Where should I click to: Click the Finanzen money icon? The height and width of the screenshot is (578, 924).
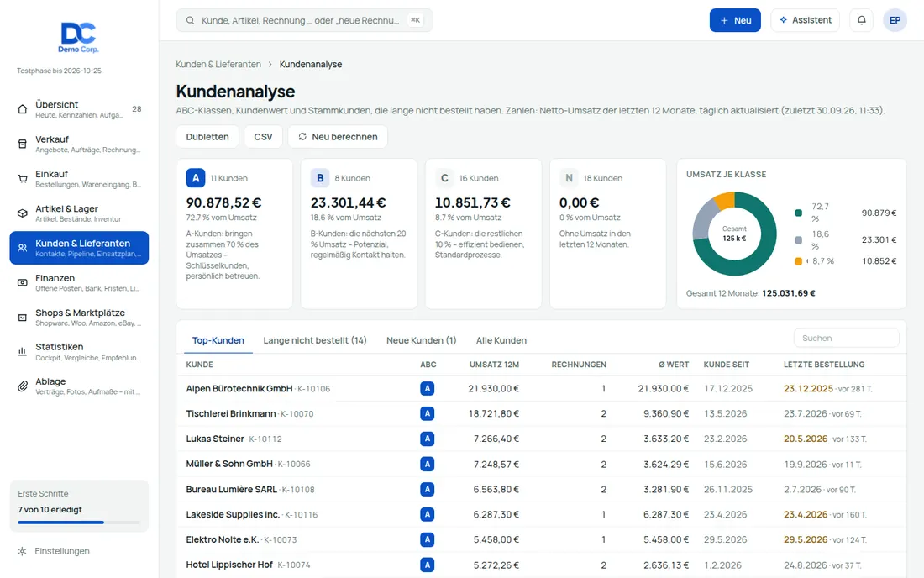pos(23,283)
